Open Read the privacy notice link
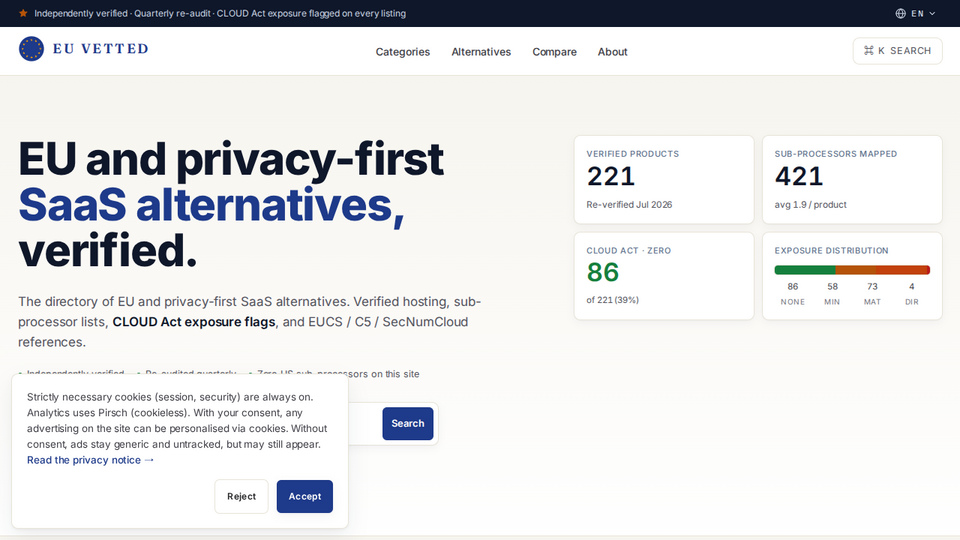 tap(90, 460)
